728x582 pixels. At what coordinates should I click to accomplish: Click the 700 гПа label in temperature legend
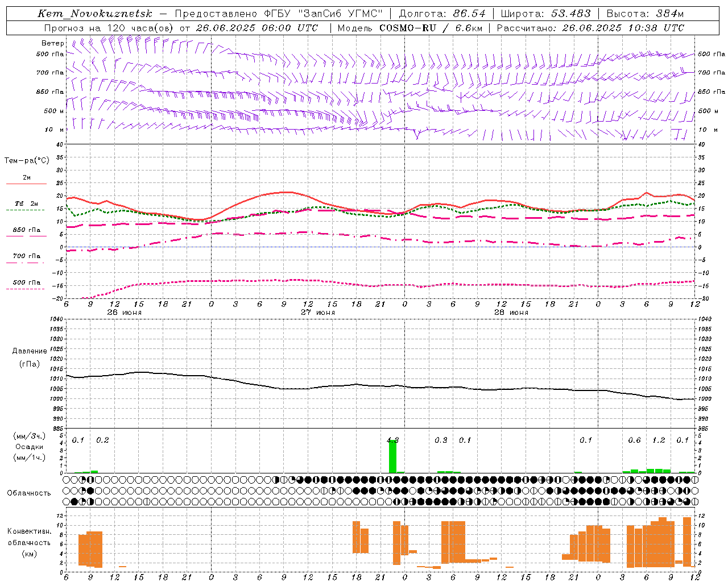coord(26,256)
